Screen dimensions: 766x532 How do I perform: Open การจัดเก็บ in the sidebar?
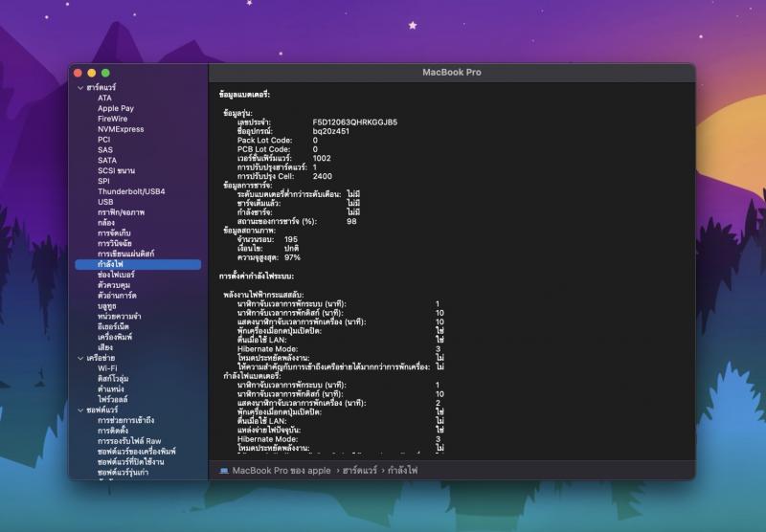point(114,233)
